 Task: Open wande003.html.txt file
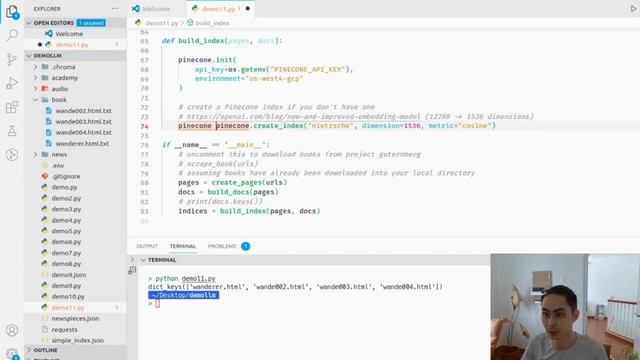[x=84, y=122]
